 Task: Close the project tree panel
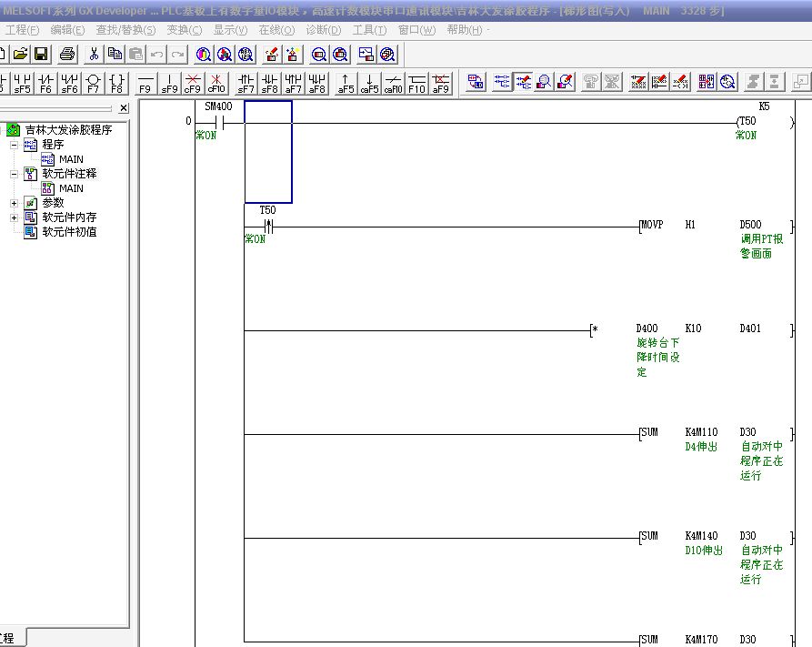click(x=124, y=108)
